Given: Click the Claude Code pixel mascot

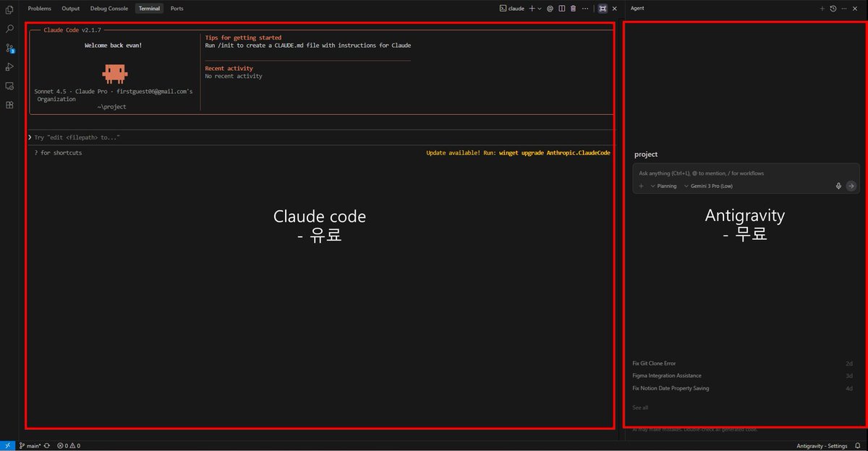Looking at the screenshot, I should (x=114, y=73).
